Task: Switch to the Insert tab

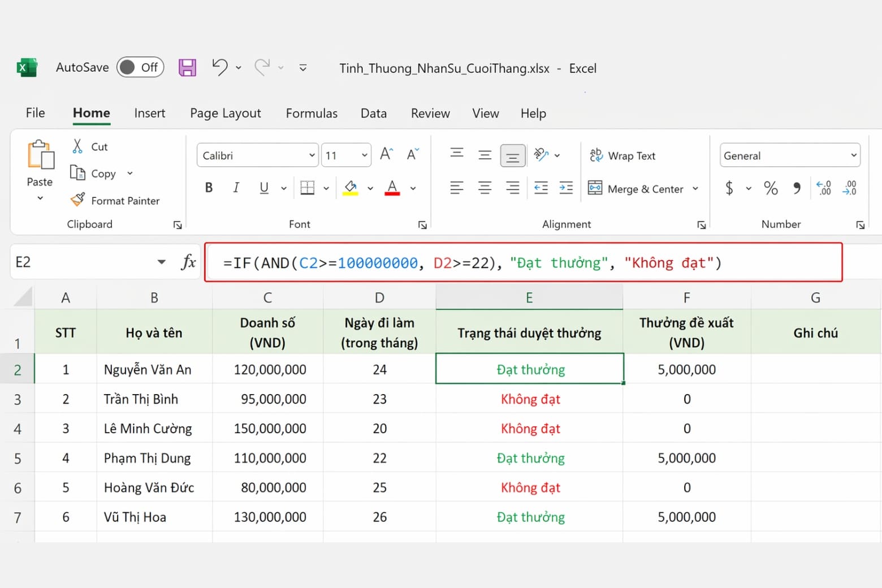Action: [x=150, y=113]
